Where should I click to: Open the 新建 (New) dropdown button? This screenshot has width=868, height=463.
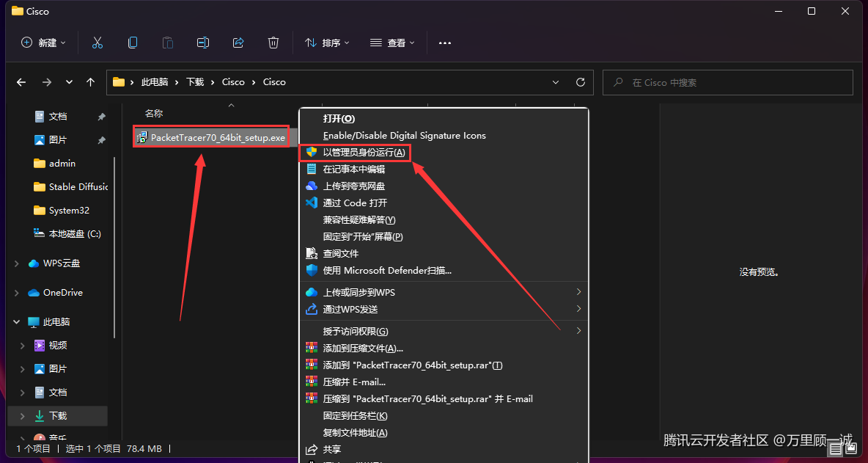43,43
